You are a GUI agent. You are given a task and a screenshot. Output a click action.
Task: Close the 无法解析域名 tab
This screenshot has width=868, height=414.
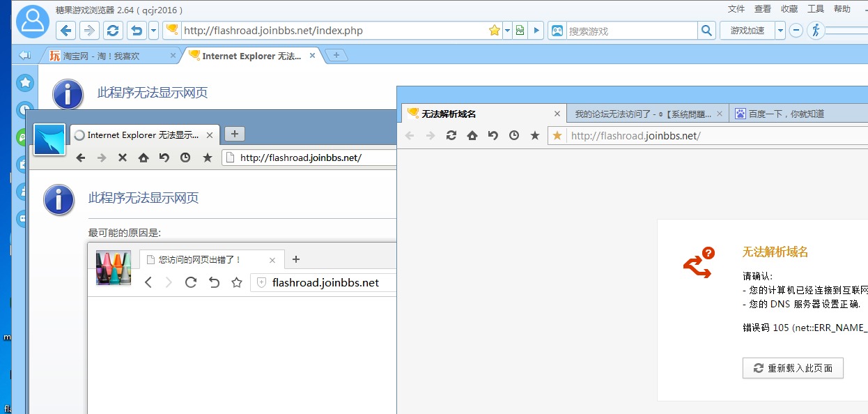(557, 114)
